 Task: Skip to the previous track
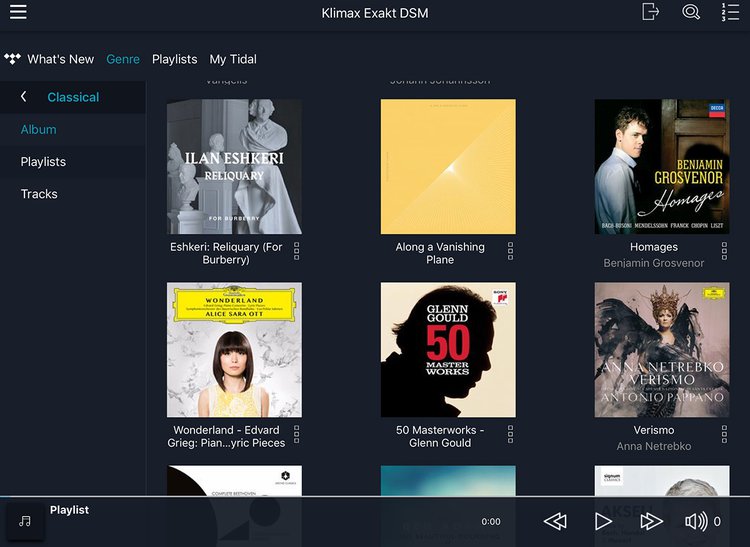coord(555,521)
